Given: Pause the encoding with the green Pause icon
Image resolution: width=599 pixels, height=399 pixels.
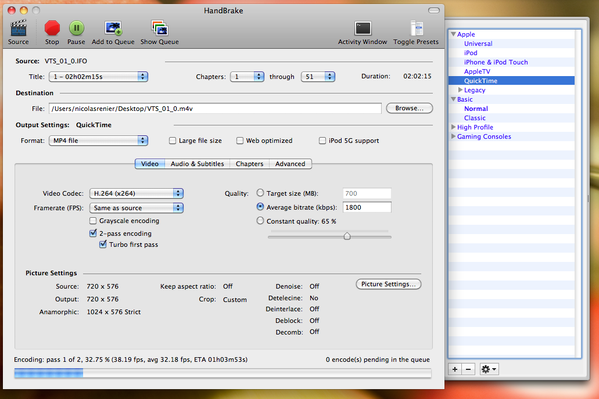Looking at the screenshot, I should [x=76, y=28].
